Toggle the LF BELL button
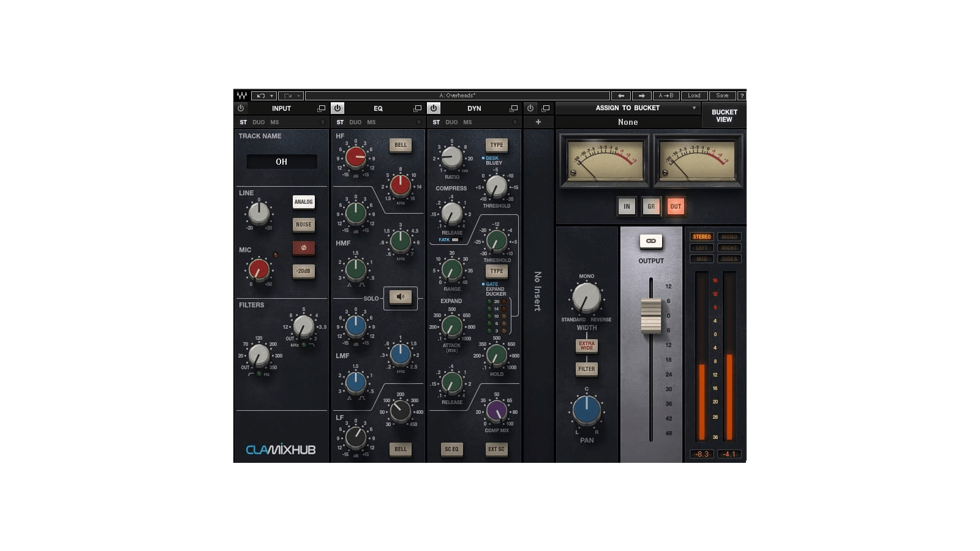The height and width of the screenshot is (551, 980). 401,449
